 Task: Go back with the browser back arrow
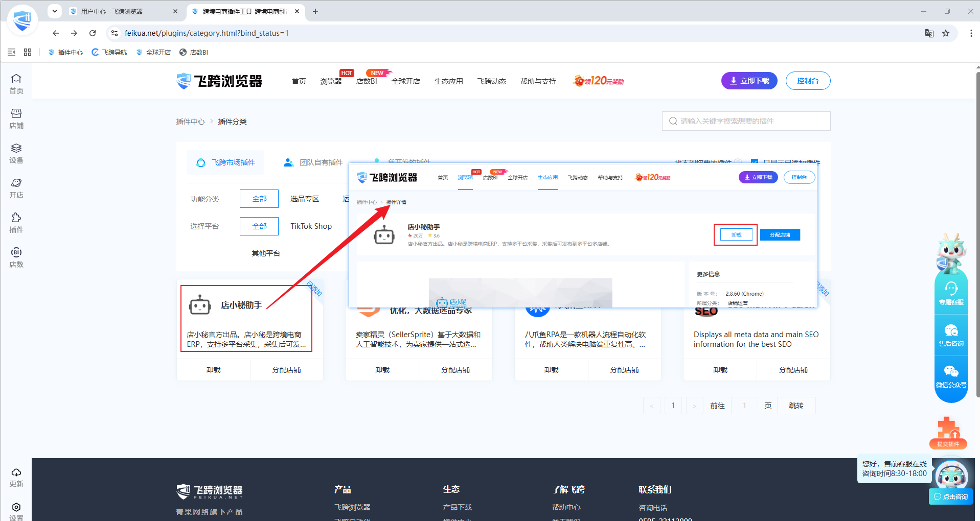coord(56,33)
